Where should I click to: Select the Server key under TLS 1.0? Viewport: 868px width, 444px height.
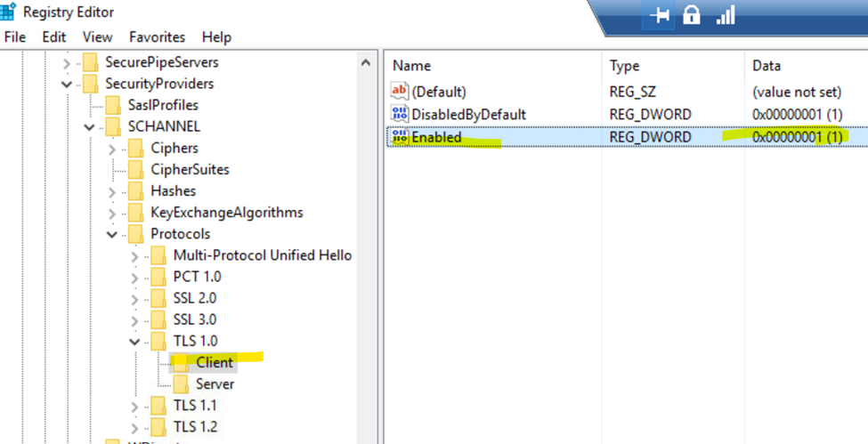[x=215, y=383]
